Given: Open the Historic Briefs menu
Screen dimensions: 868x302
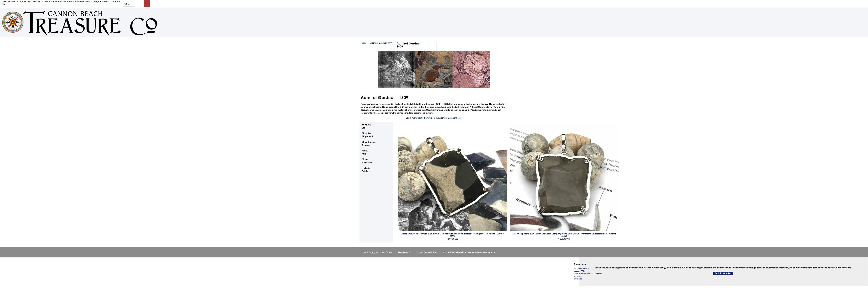Looking at the screenshot, I should pyautogui.click(x=366, y=170).
